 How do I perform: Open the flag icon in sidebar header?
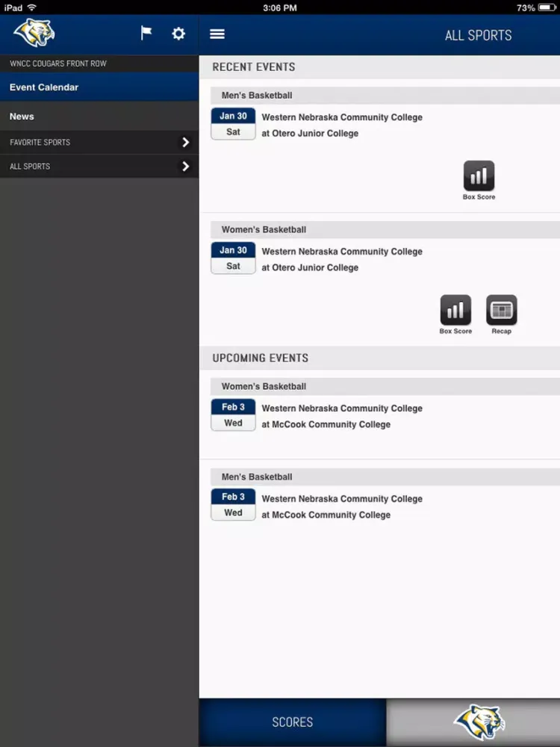point(146,34)
